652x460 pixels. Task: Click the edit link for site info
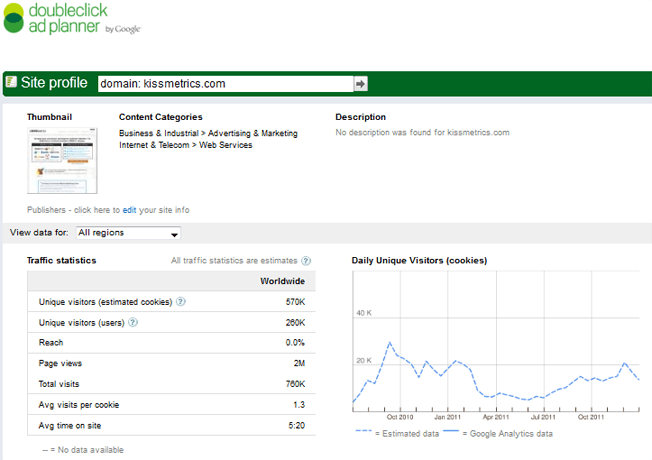tap(129, 210)
